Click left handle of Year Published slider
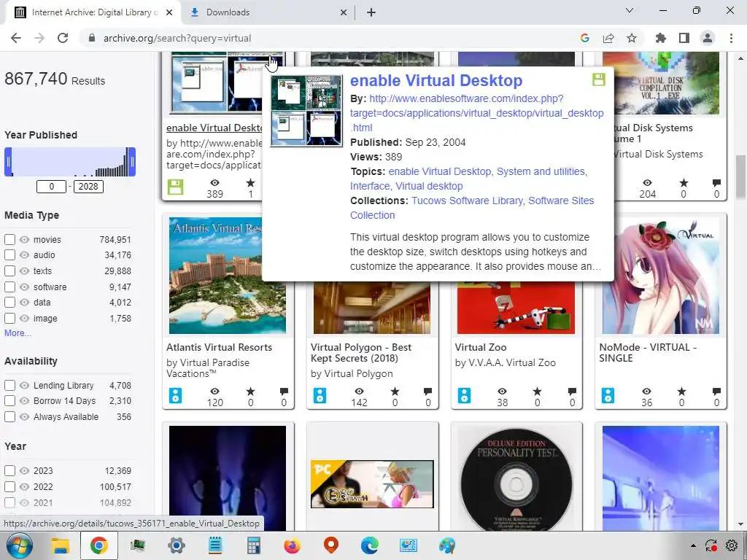Viewport: 747px width, 560px height. 8,162
